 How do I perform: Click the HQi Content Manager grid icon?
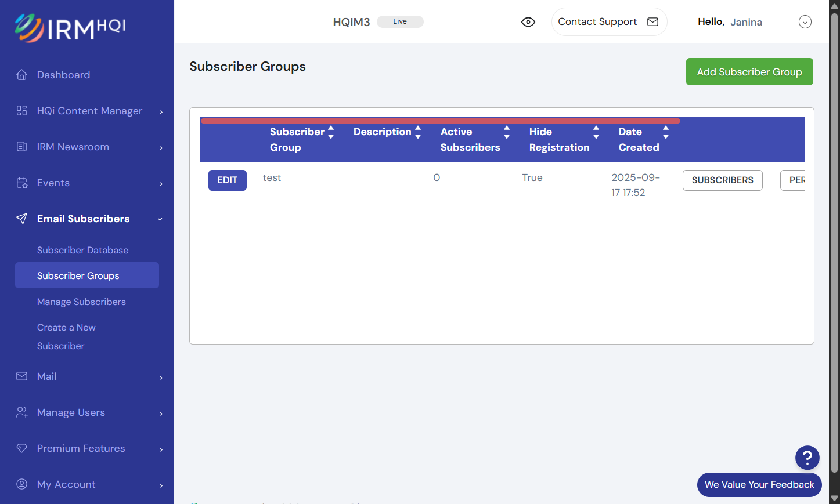click(22, 111)
